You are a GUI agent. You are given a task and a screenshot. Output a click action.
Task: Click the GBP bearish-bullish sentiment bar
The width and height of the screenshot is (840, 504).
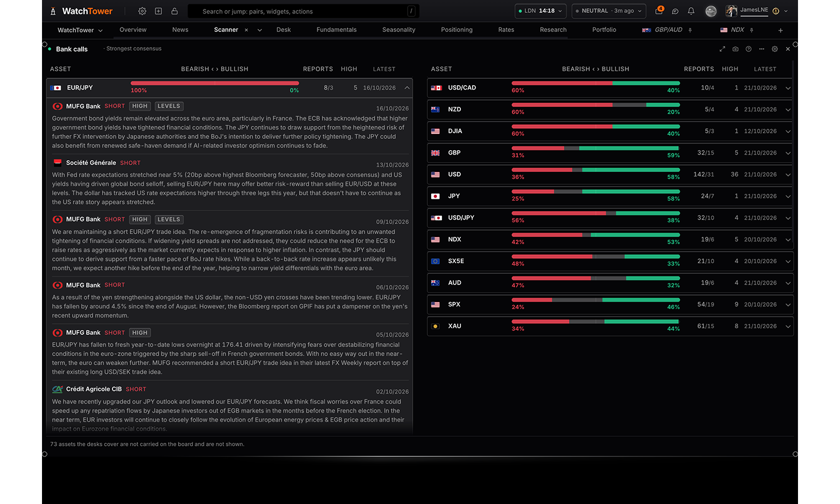coord(596,148)
